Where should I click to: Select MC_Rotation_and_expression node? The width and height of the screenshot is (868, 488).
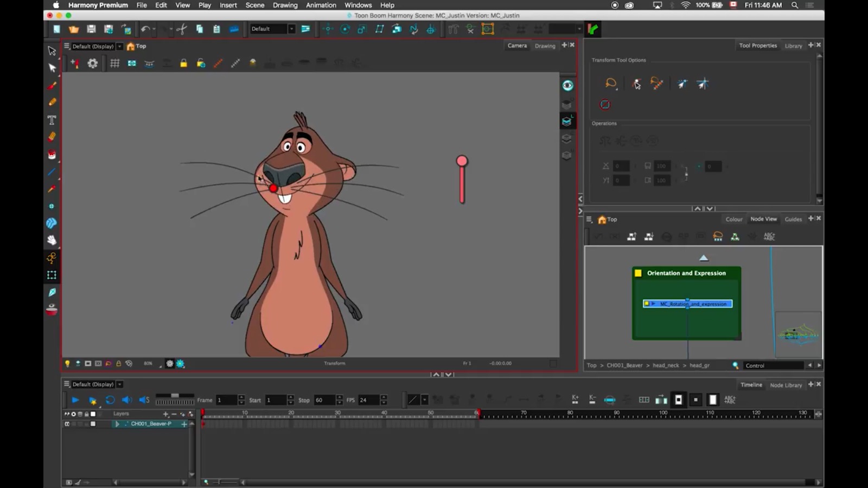pyautogui.click(x=687, y=304)
